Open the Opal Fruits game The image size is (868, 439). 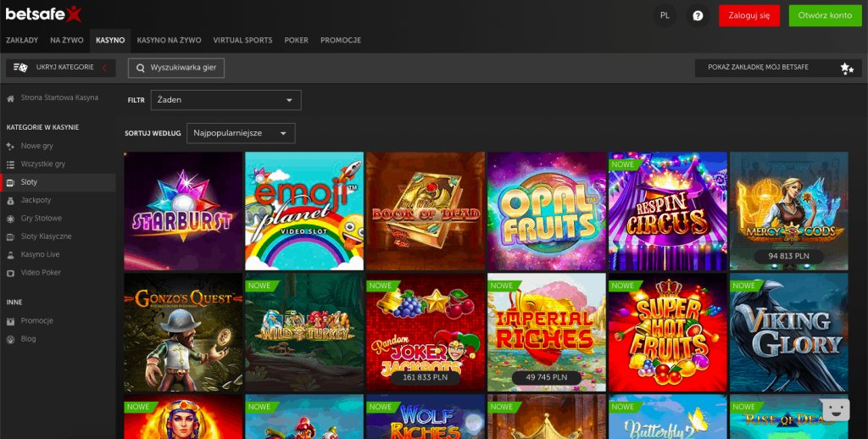(x=547, y=211)
